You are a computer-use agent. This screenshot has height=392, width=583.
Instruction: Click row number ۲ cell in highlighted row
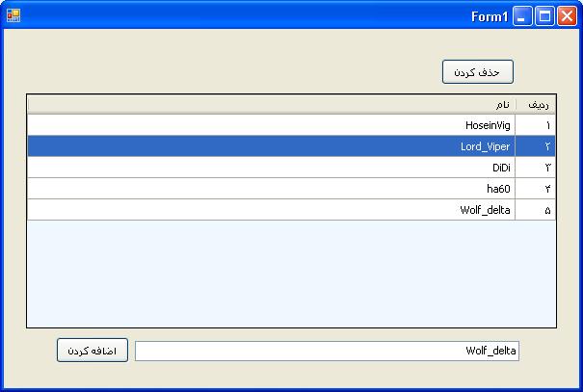click(x=536, y=146)
